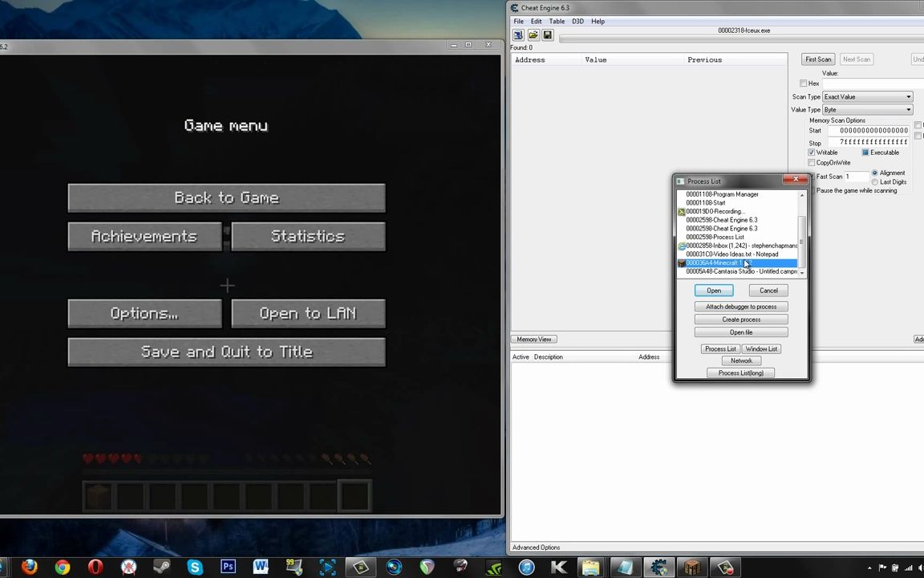
Task: Open the Scan Type dropdown
Action: (x=907, y=96)
